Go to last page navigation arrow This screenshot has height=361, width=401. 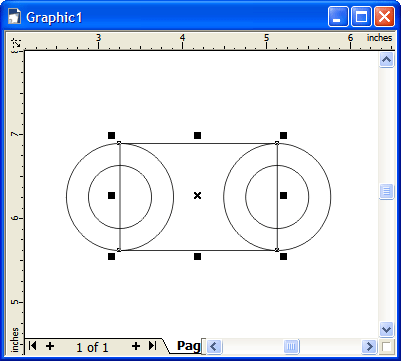tap(152, 346)
